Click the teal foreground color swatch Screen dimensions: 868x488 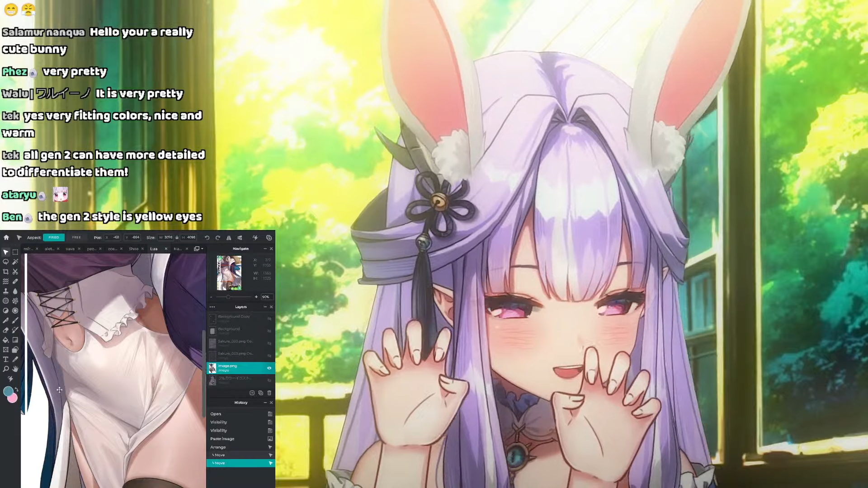point(8,391)
